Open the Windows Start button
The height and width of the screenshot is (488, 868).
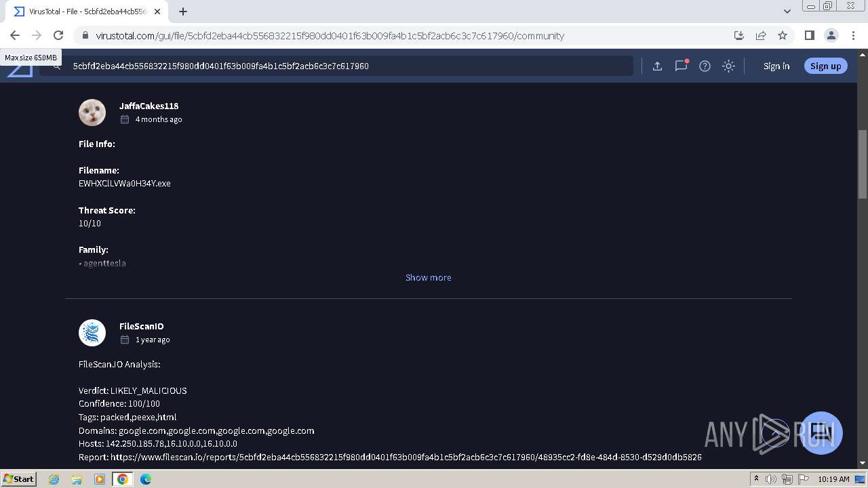point(18,479)
